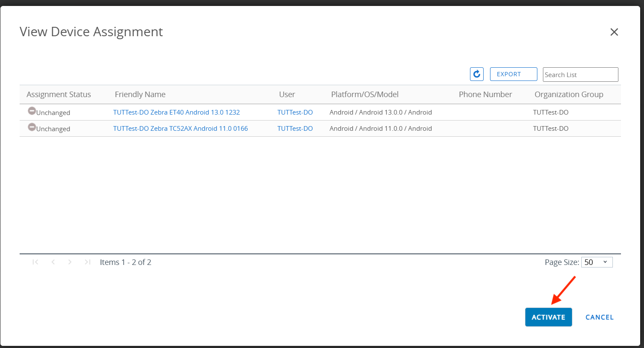Screen dimensions: 644x348
Task: Go to first page pagination icon
Action: [35, 262]
